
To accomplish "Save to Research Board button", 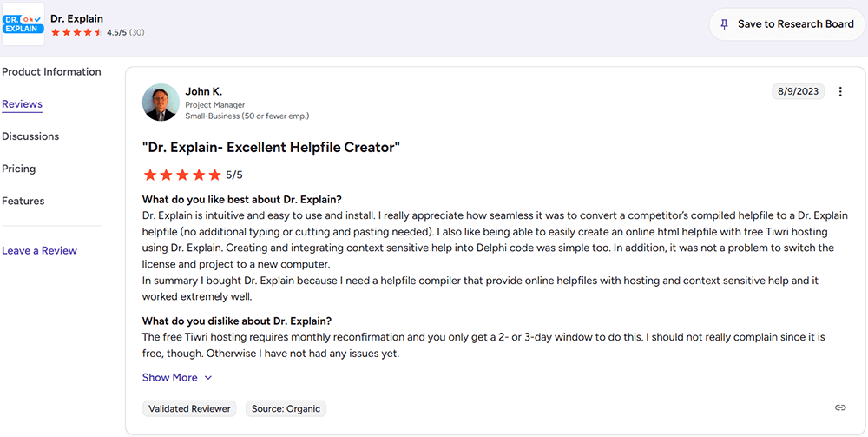I will pos(786,24).
